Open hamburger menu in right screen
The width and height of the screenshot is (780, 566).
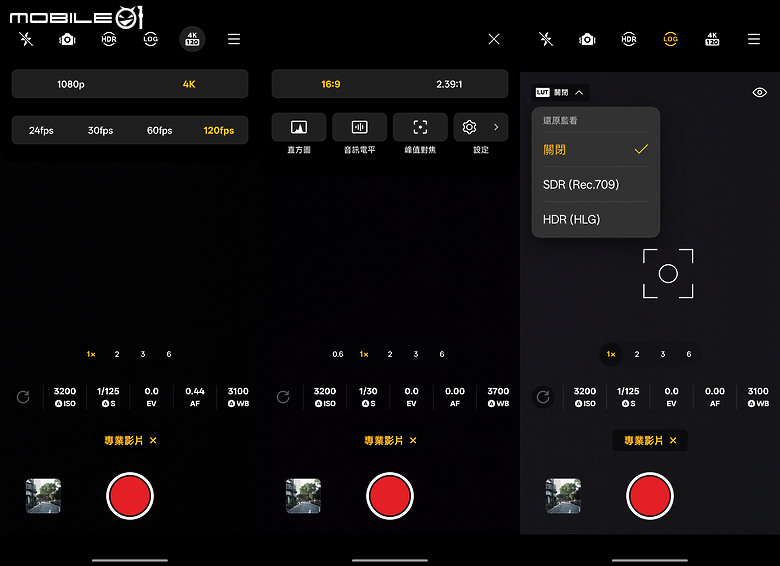pyautogui.click(x=754, y=39)
